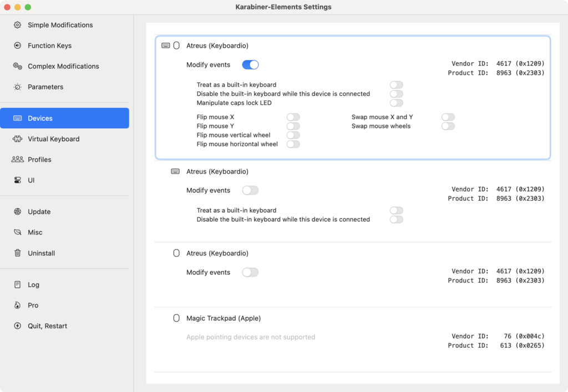Enable Flip mouse vertical wheel
The height and width of the screenshot is (392, 568).
(293, 135)
